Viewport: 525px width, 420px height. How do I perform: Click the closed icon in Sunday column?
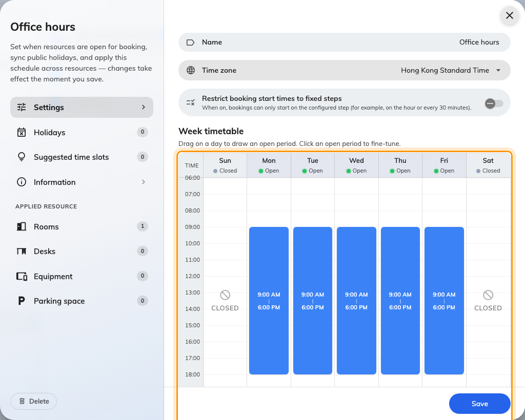click(225, 295)
